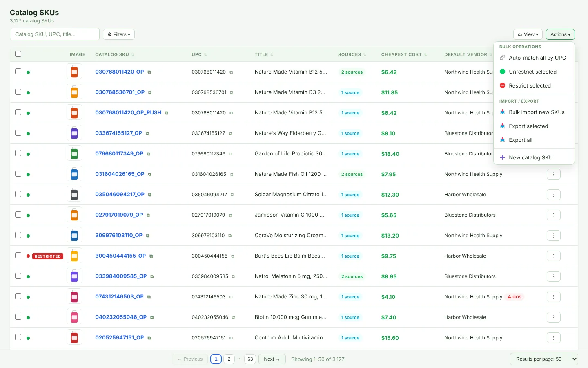Sort by Cheapest Cost column icon
Image resolution: width=588 pixels, height=368 pixels.
(x=425, y=55)
